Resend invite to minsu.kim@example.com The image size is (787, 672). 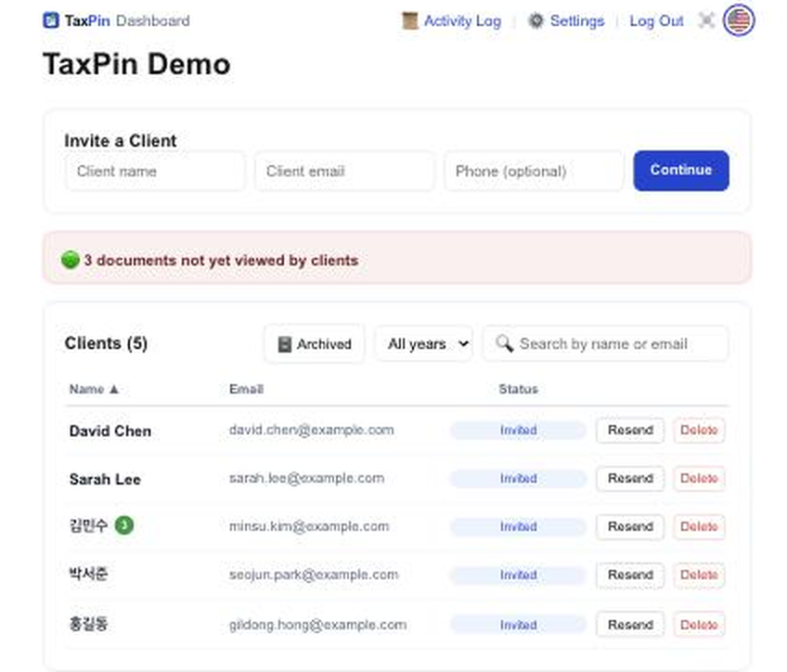630,526
